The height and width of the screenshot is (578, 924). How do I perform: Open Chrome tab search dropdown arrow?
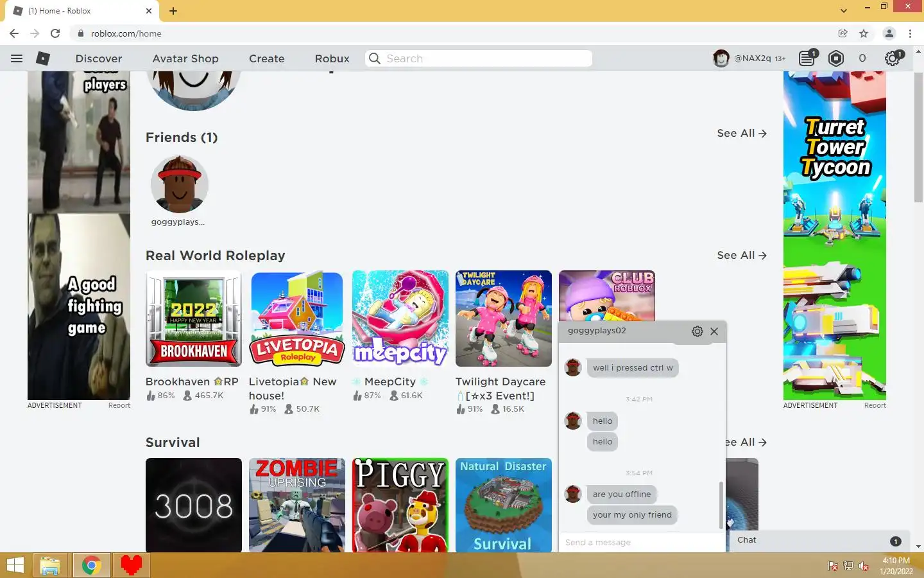coord(844,10)
